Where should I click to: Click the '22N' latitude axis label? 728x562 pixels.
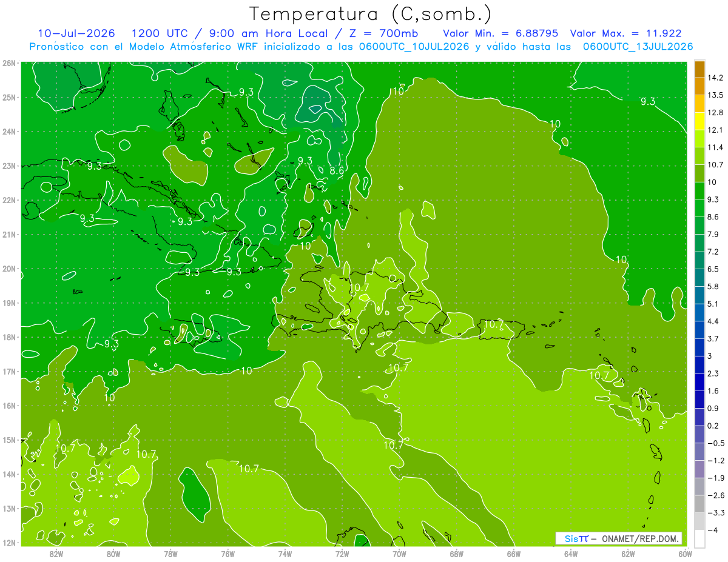[x=8, y=200]
